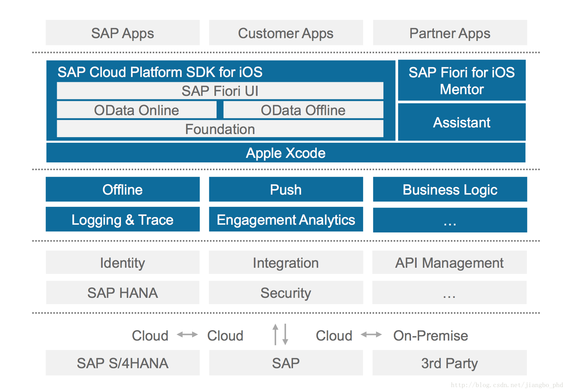Click the blue Offline service box

click(x=123, y=189)
